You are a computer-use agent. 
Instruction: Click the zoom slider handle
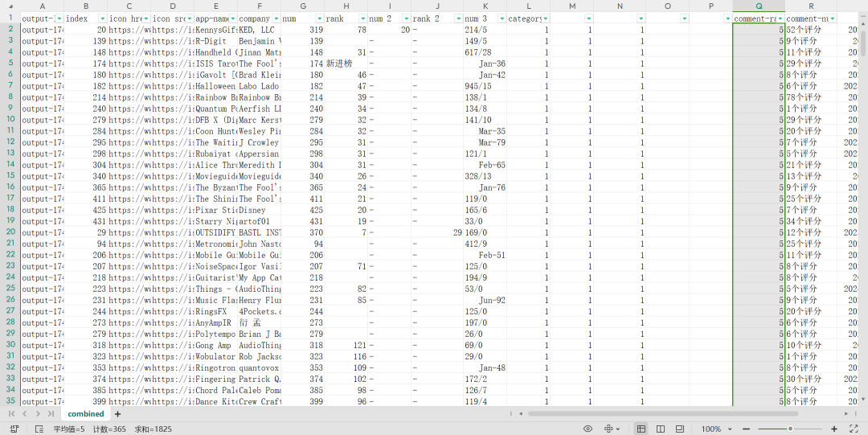790,429
